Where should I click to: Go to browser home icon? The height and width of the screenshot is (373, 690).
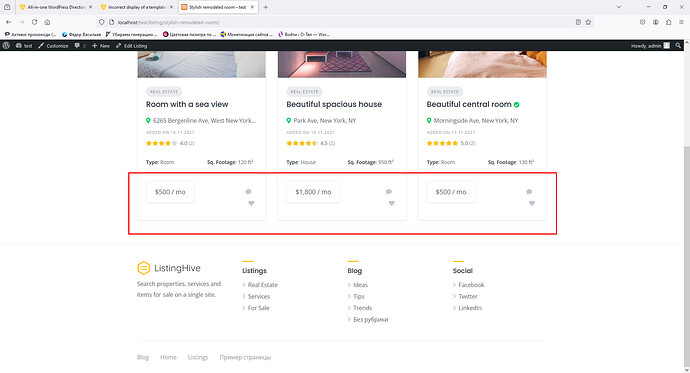click(47, 22)
